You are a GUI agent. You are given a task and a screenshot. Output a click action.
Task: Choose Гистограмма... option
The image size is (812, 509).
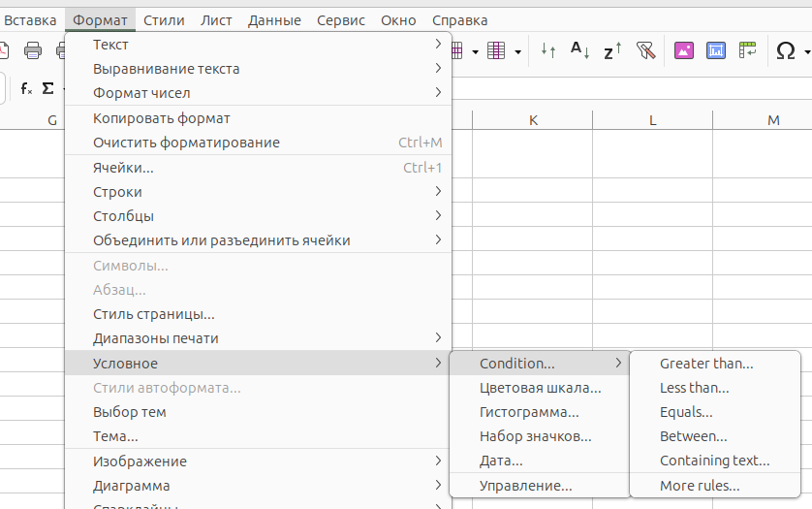(540, 412)
